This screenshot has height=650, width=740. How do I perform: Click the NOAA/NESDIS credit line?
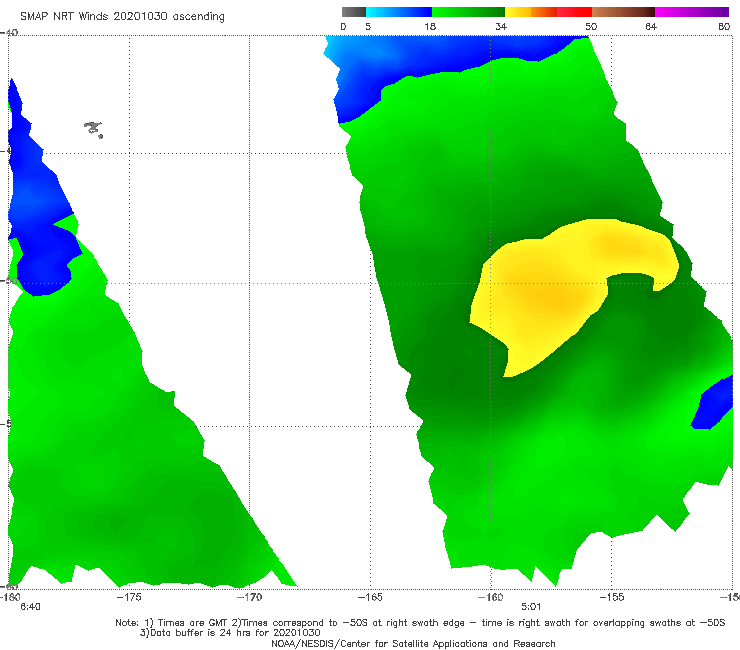[x=413, y=643]
